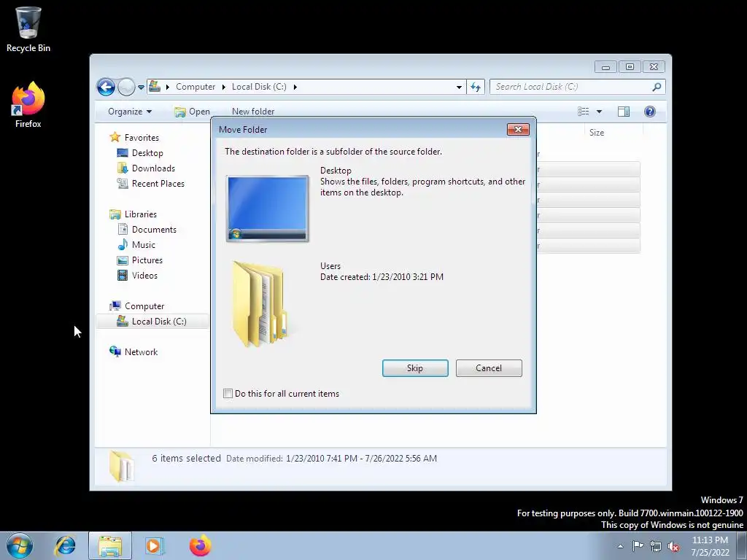Open the Videos library
This screenshot has width=747, height=560.
click(144, 275)
